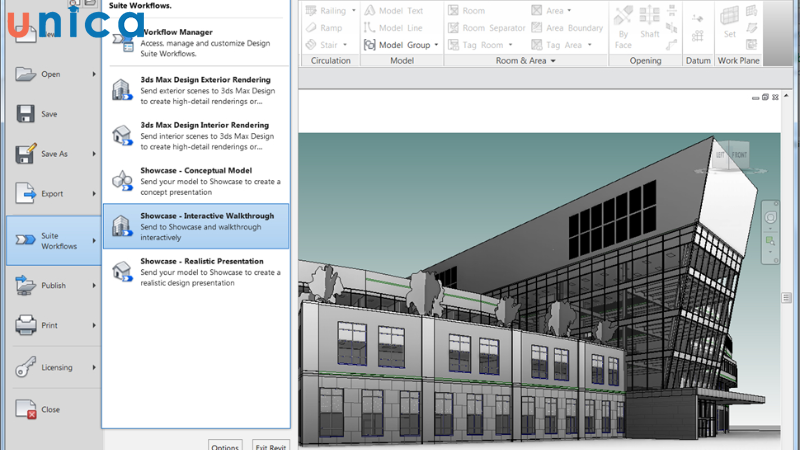Select the Model Text tool
Screen dimensions: 800x450
coord(393,10)
